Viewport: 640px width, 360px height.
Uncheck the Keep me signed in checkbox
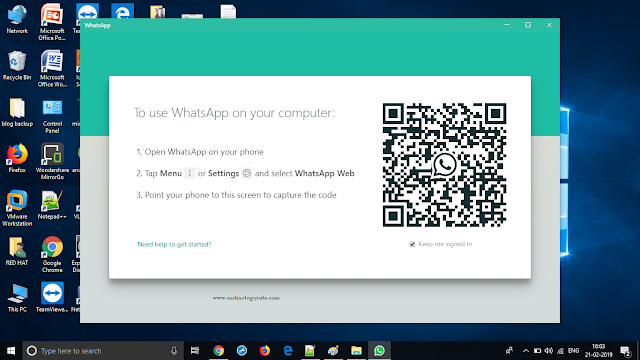(412, 244)
